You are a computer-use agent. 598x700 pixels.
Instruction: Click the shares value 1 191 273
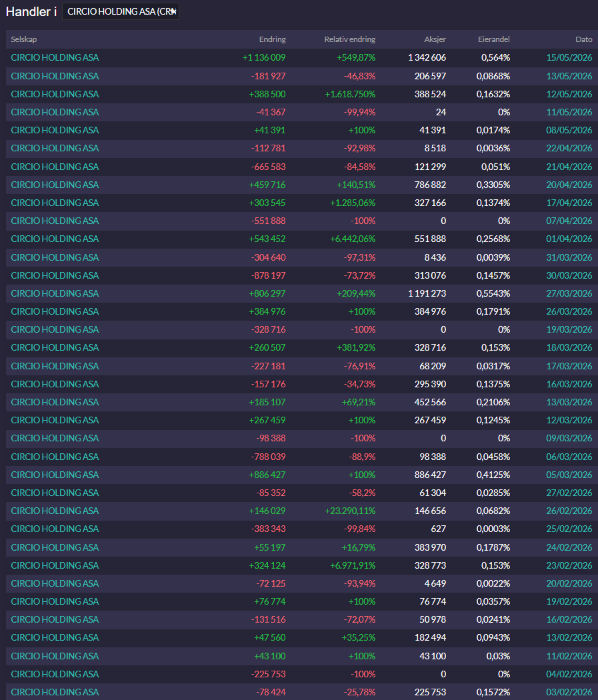[x=427, y=294]
